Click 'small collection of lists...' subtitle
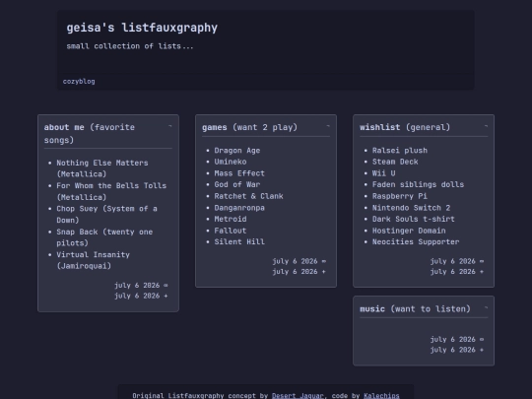Screen dimensions: 532x399 tap(130, 46)
